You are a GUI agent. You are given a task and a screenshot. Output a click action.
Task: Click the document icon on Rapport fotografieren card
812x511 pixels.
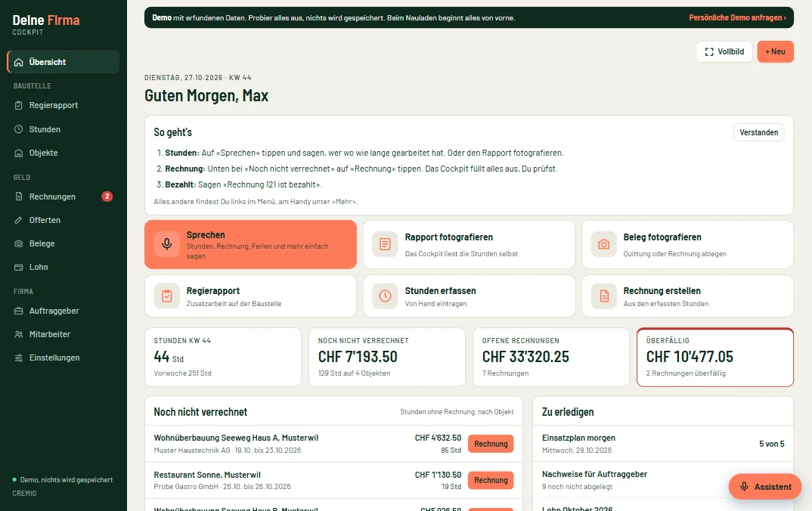[x=386, y=244]
